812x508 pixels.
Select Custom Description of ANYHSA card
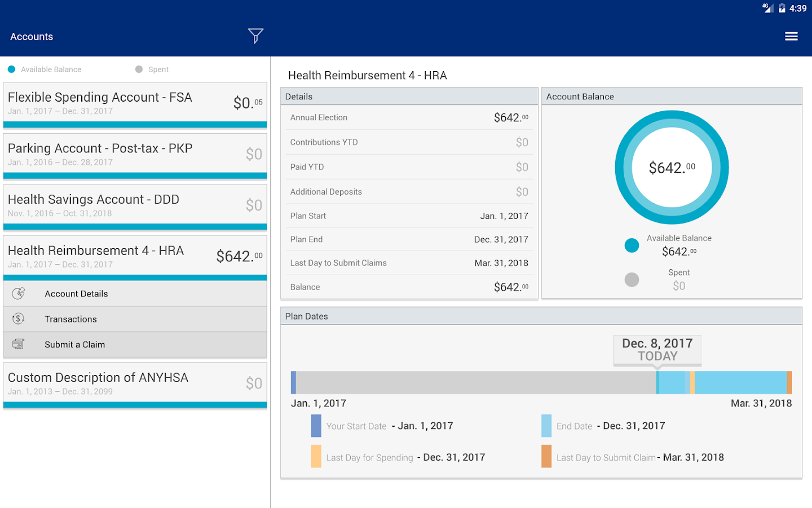click(135, 386)
